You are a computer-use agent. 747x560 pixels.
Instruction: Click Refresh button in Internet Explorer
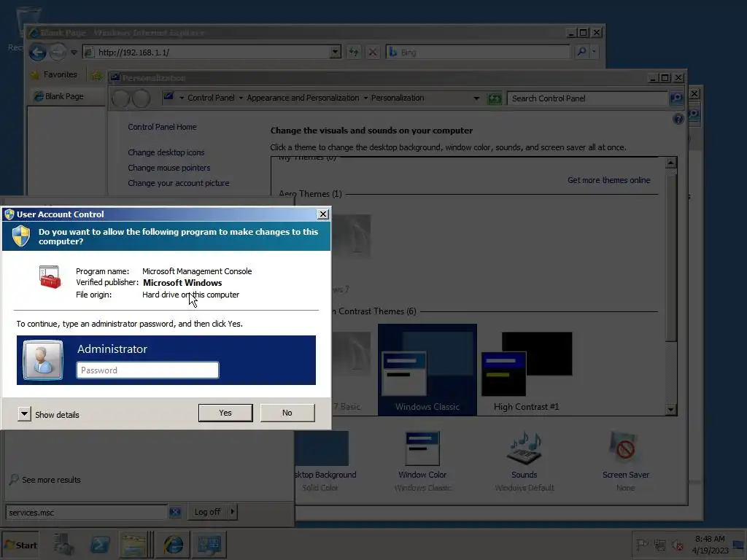(354, 52)
